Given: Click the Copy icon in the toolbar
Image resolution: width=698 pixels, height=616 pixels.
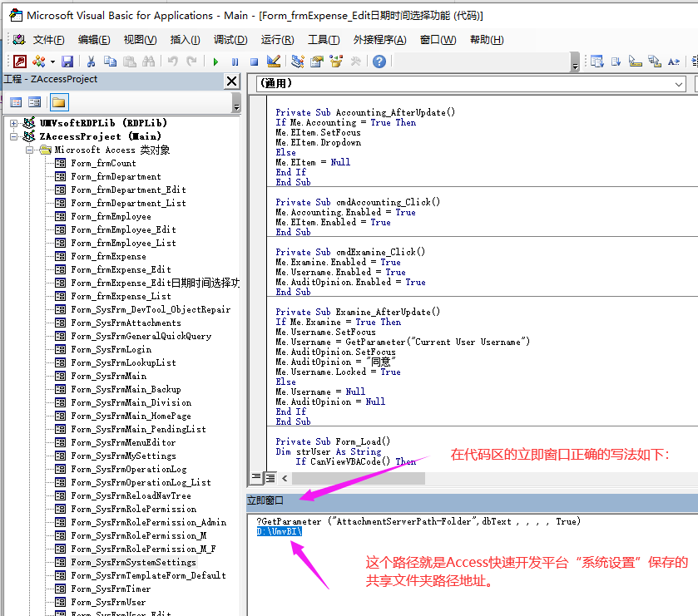Looking at the screenshot, I should [110, 62].
